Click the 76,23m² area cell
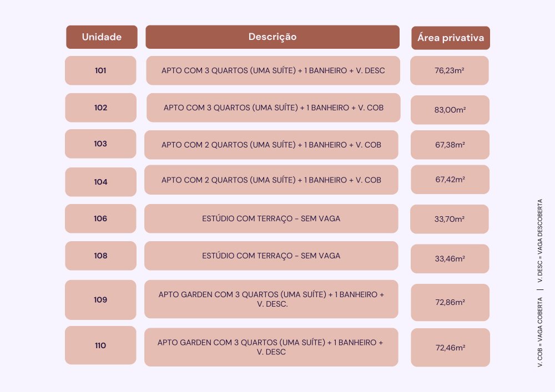This screenshot has width=555, height=392. [x=450, y=70]
